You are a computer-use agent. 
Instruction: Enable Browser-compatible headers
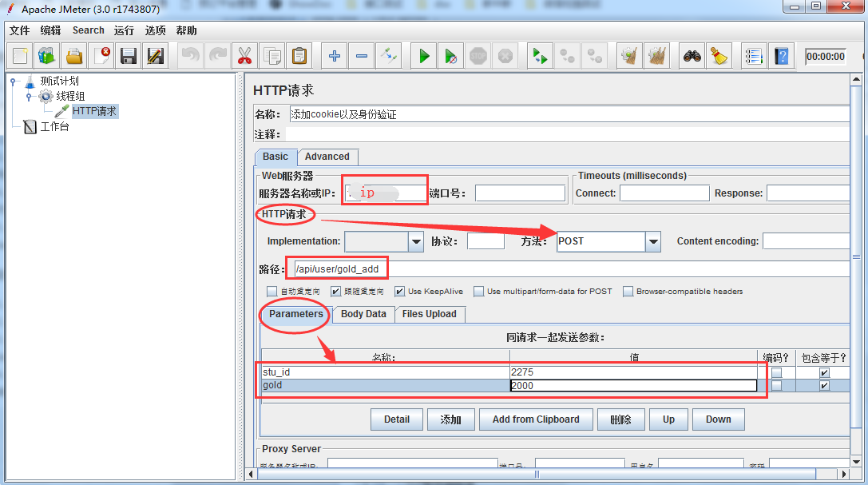click(x=628, y=291)
